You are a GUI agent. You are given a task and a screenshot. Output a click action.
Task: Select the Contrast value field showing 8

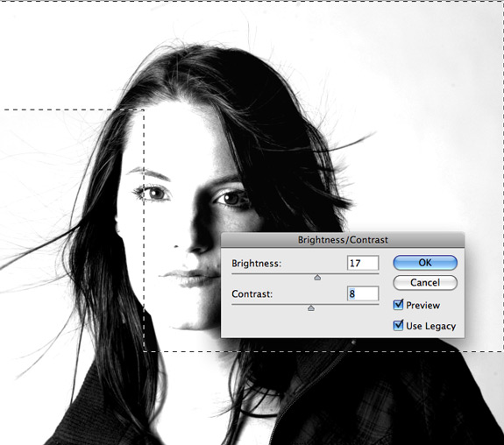363,293
